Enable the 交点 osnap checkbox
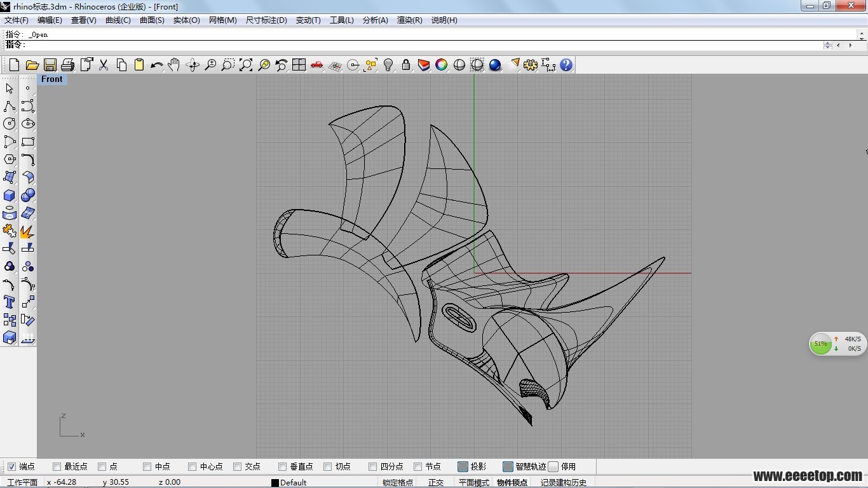Viewport: 868px width, 488px height. point(237,466)
